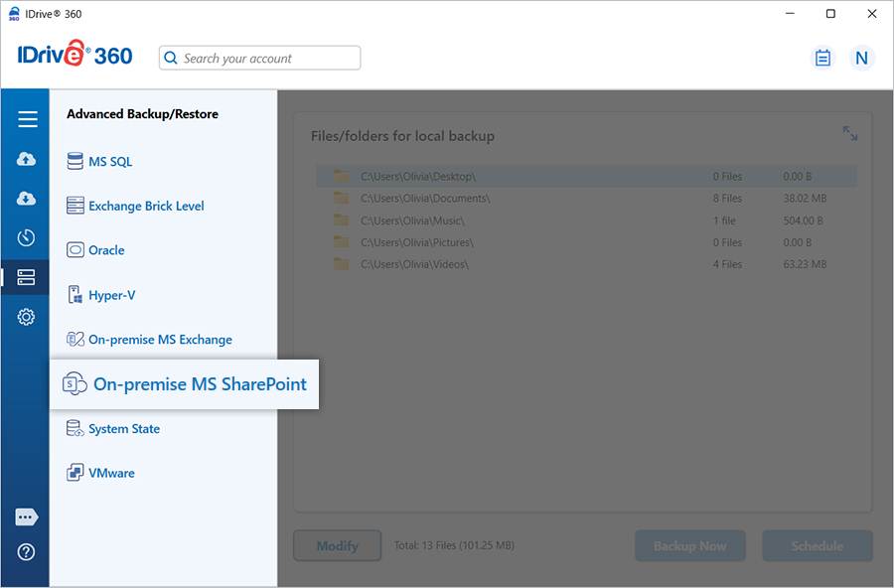Open the scheduler clock icon
This screenshot has height=588, width=894.
[27, 237]
